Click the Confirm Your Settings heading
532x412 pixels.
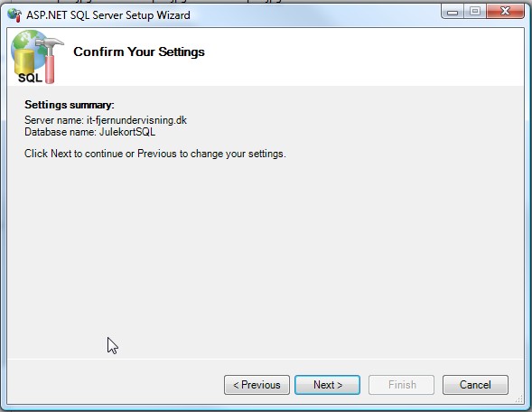click(139, 51)
